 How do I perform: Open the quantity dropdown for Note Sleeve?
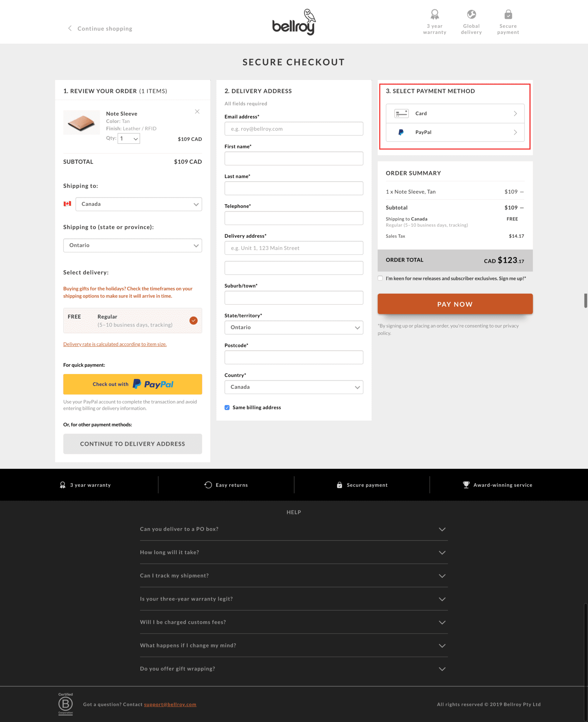pos(128,138)
